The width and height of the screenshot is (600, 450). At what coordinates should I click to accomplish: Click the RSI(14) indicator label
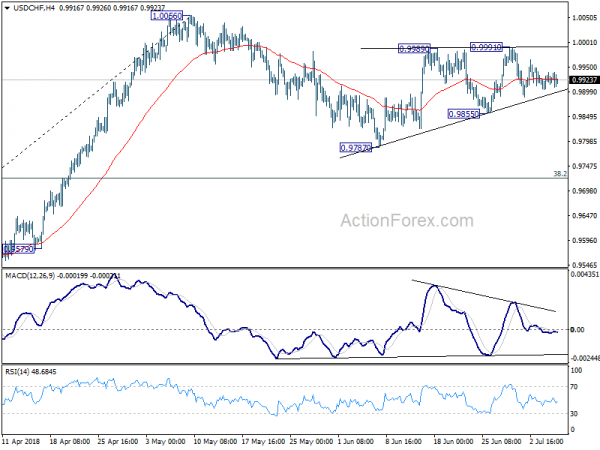pos(17,372)
